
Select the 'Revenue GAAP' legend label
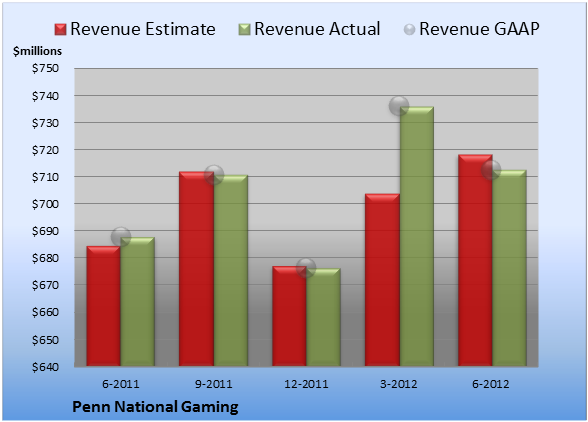(480, 29)
